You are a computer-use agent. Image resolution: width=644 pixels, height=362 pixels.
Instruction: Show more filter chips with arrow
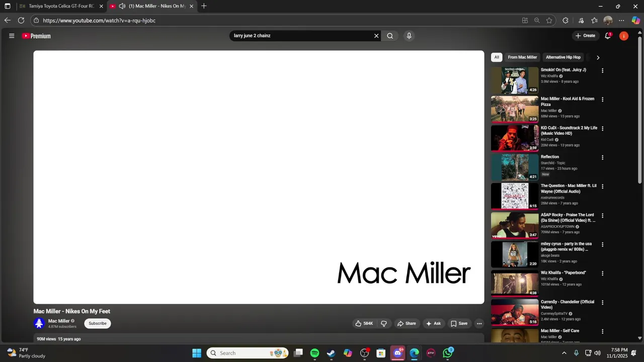[598, 57]
